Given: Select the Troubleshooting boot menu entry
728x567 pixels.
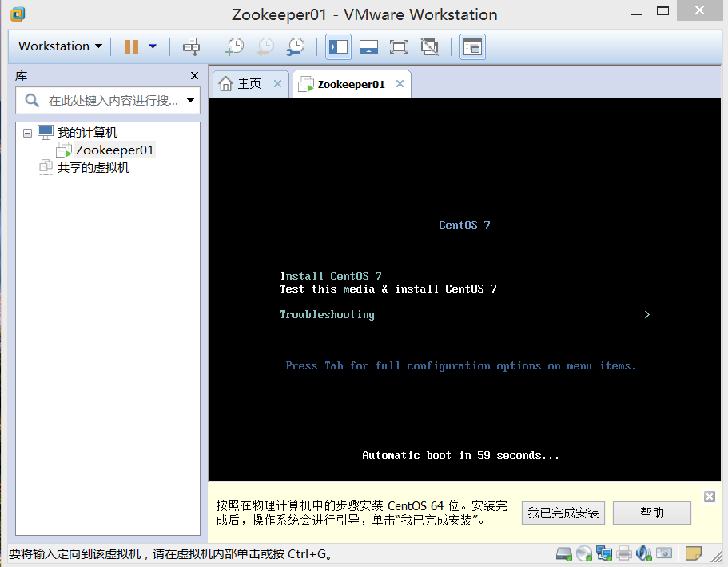Looking at the screenshot, I should pos(328,314).
